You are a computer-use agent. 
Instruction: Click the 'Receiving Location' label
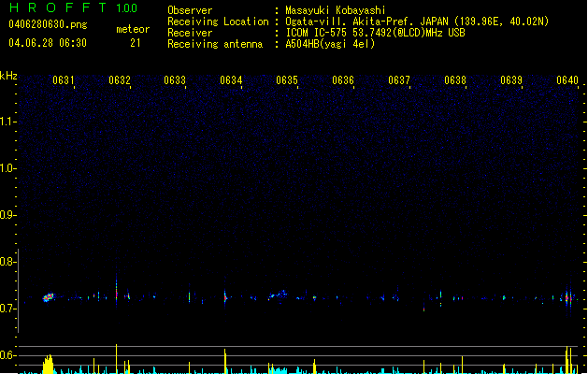(x=218, y=22)
